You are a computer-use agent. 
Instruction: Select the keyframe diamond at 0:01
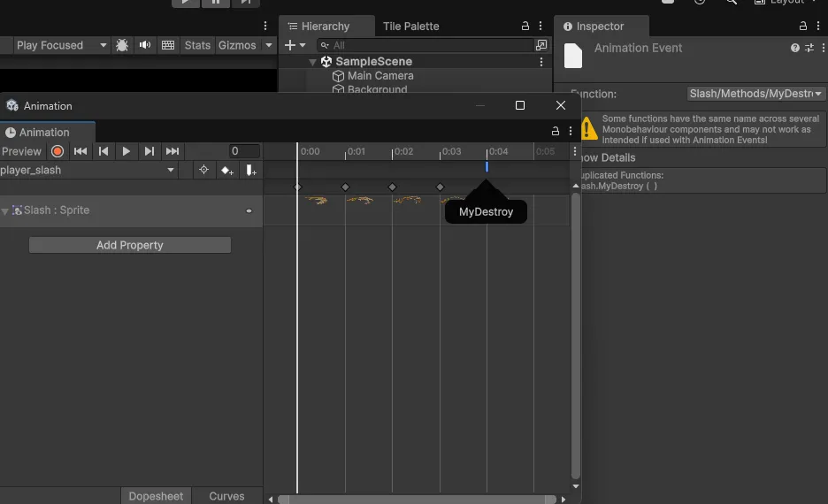345,187
